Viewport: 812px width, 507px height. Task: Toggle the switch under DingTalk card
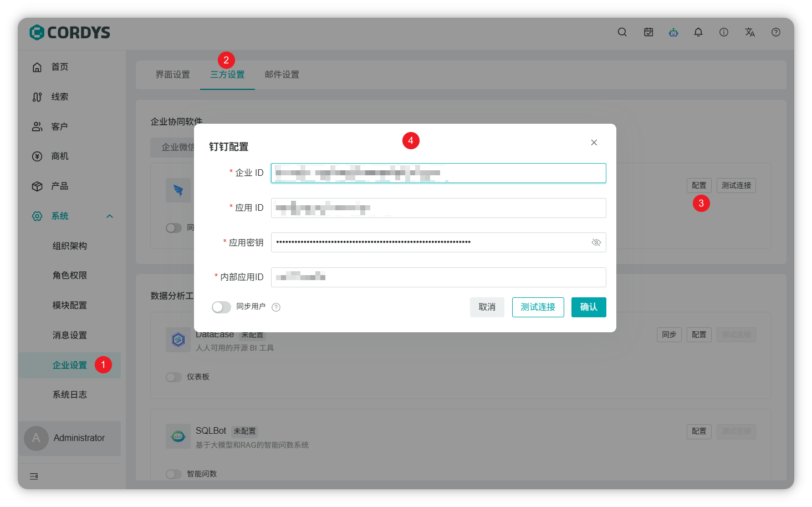point(173,228)
